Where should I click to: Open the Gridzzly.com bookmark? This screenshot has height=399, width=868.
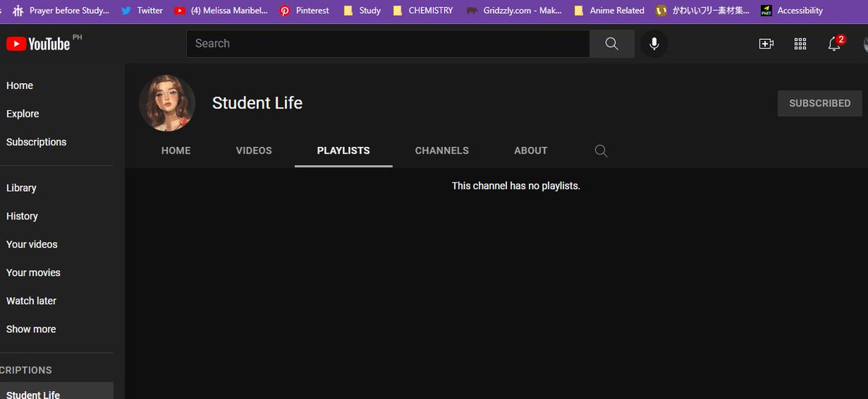[514, 10]
